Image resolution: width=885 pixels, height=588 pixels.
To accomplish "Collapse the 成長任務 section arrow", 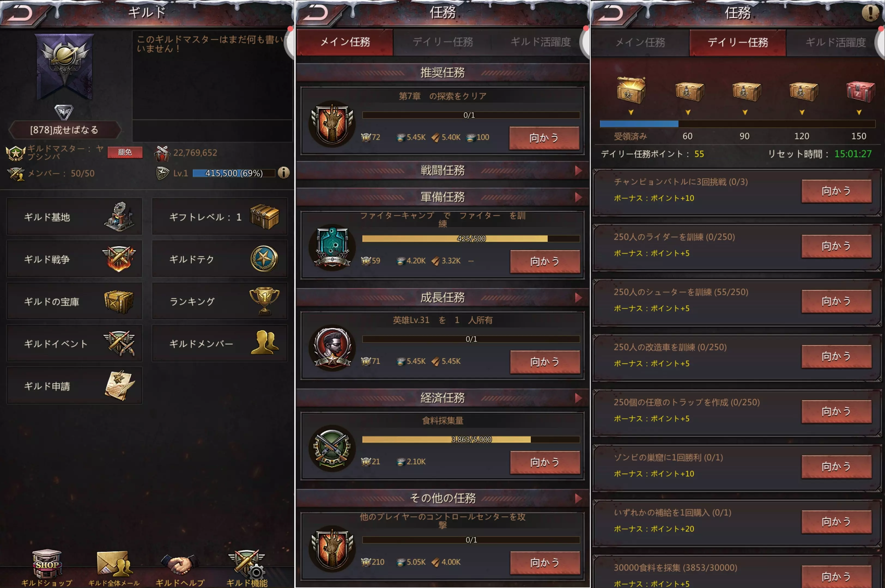I will [578, 298].
